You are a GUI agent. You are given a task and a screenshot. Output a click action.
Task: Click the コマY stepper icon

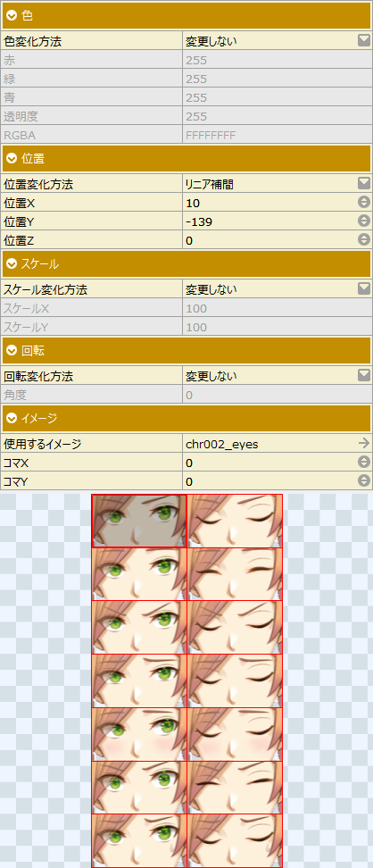point(363,480)
